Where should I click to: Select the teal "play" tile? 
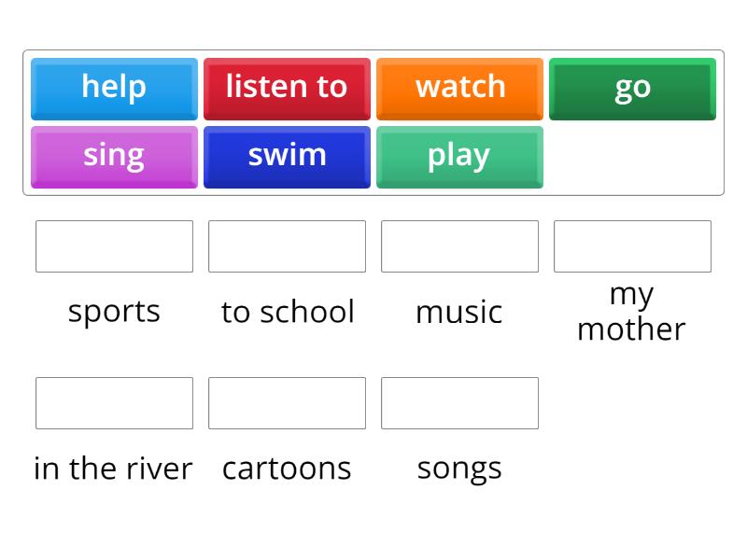click(459, 156)
